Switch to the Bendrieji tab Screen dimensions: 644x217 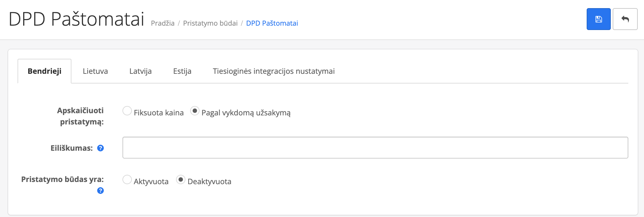(x=44, y=71)
